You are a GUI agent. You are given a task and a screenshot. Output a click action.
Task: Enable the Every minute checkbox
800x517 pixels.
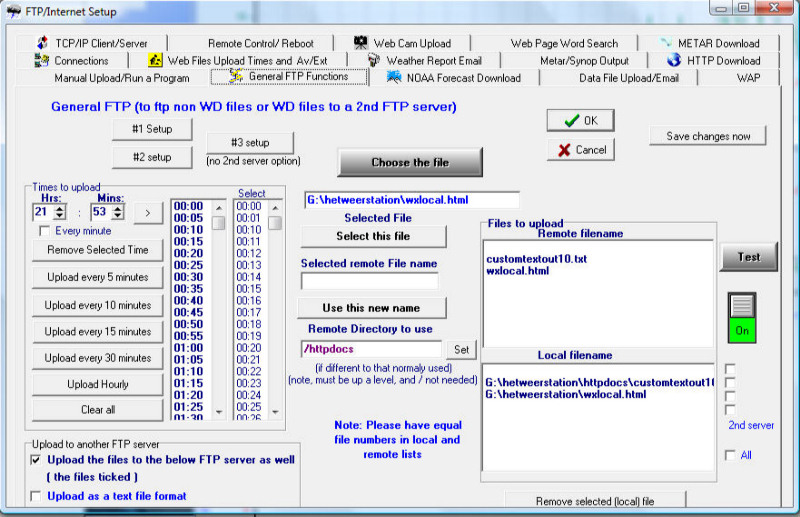(x=44, y=231)
